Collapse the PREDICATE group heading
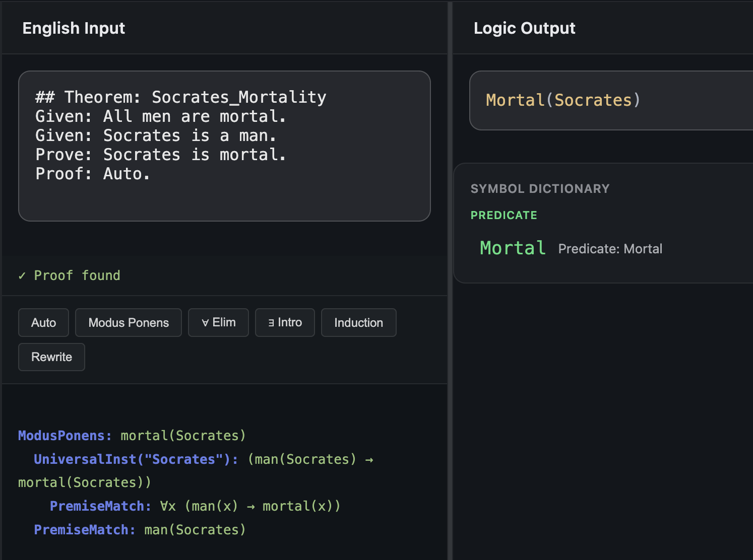753x560 pixels. [504, 215]
